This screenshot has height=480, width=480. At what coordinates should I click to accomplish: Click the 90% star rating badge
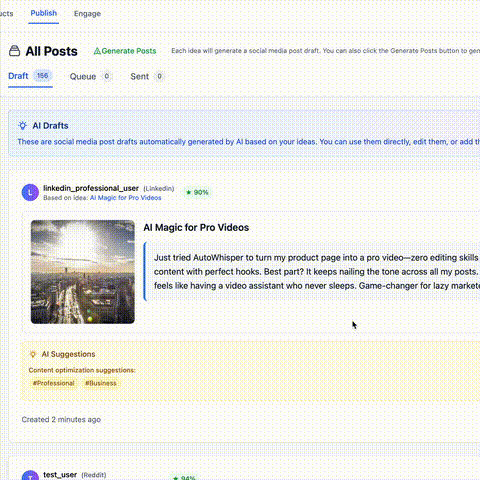click(197, 192)
